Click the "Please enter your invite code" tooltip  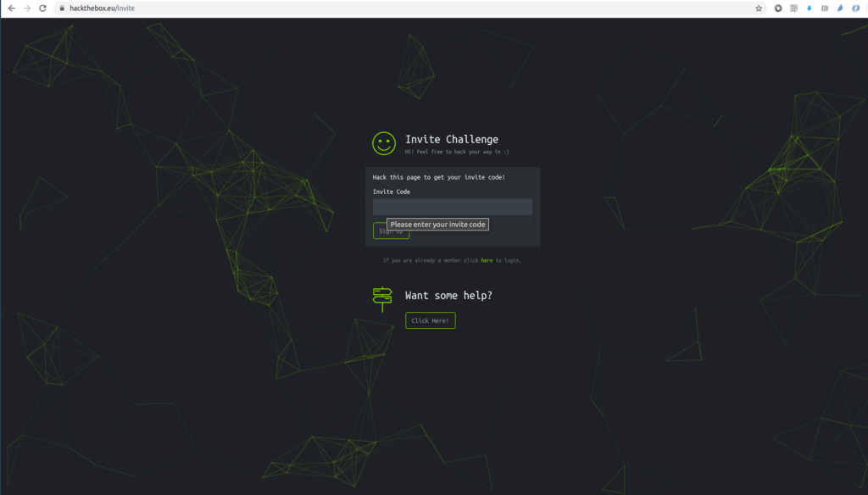coord(437,225)
